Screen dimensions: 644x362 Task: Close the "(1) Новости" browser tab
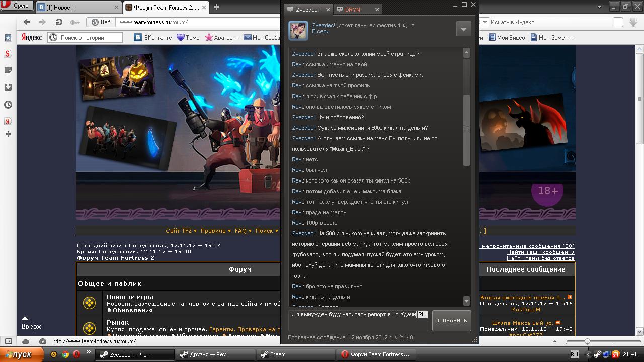click(x=117, y=8)
